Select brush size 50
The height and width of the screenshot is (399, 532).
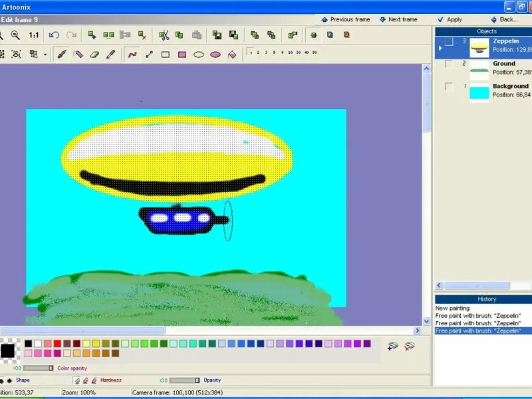[x=315, y=53]
